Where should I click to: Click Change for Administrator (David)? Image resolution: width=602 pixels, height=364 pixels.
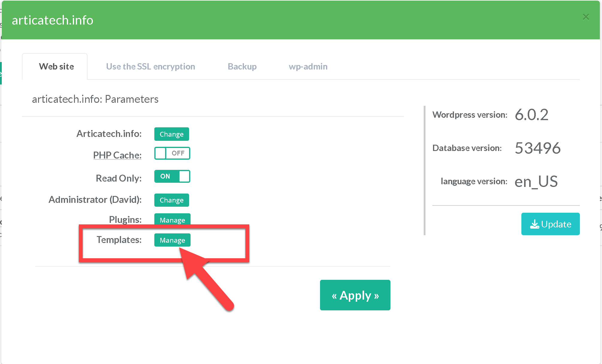pyautogui.click(x=171, y=200)
